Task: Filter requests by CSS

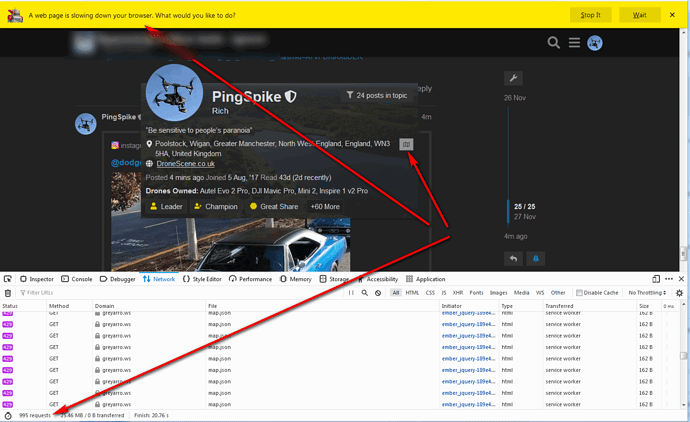Action: [430, 293]
